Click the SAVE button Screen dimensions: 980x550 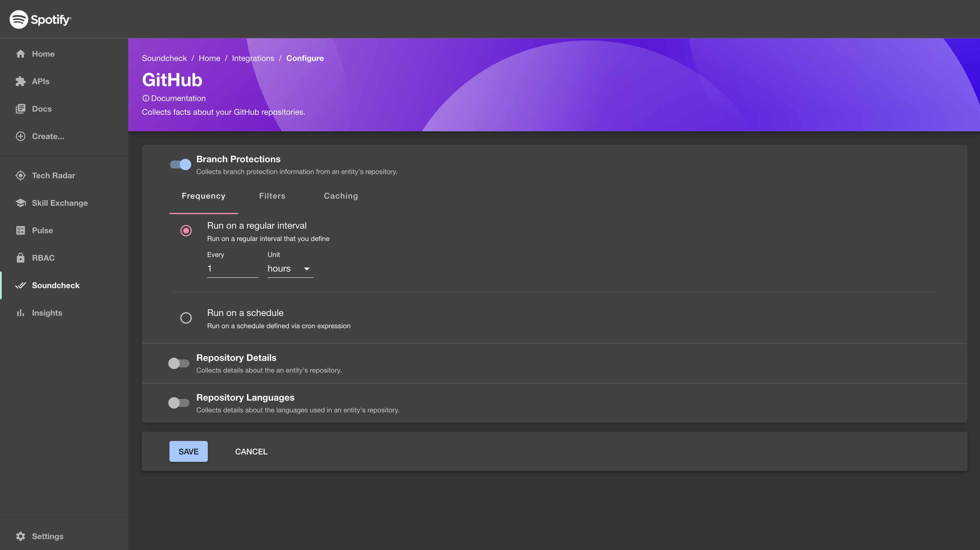coord(188,451)
